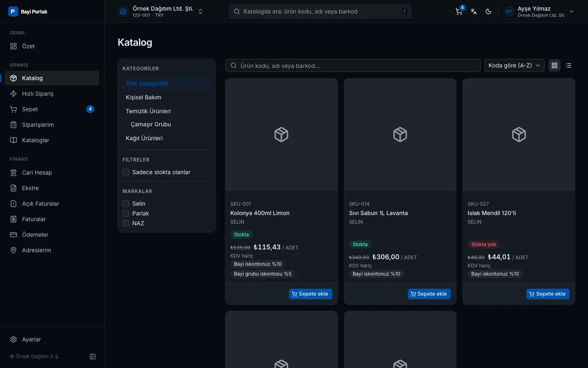588x368 pixels.
Task: Switch to list view layout
Action: pyautogui.click(x=568, y=65)
